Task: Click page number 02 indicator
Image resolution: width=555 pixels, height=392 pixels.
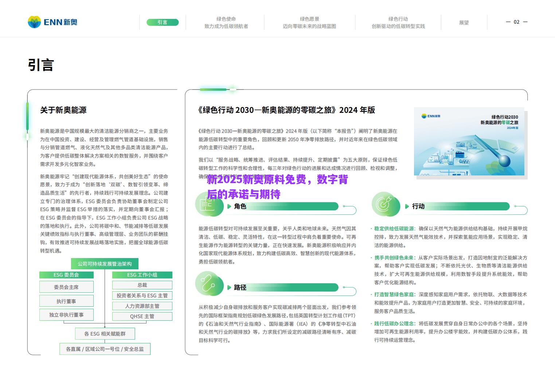Action: tap(516, 22)
